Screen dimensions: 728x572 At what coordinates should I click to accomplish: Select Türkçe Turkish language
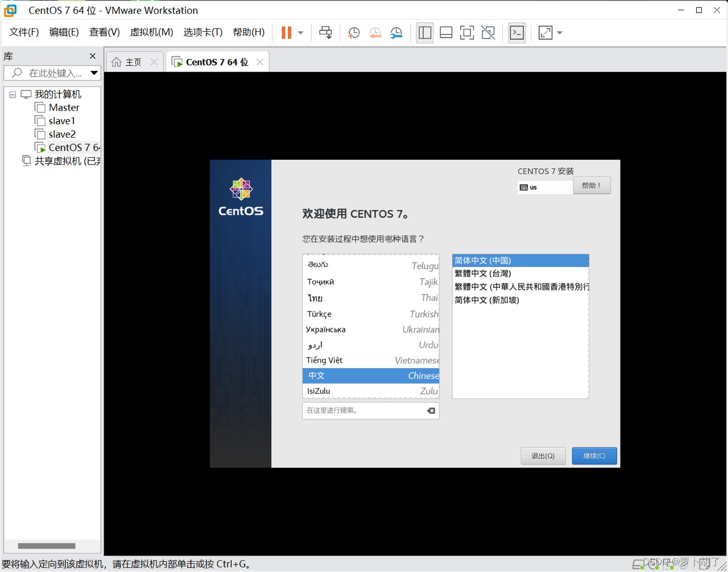click(x=371, y=314)
